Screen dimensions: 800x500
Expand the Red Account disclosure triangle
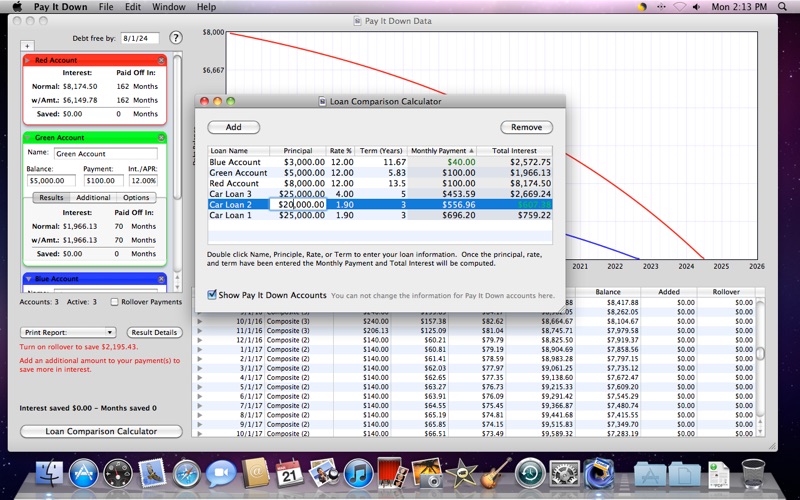28,60
